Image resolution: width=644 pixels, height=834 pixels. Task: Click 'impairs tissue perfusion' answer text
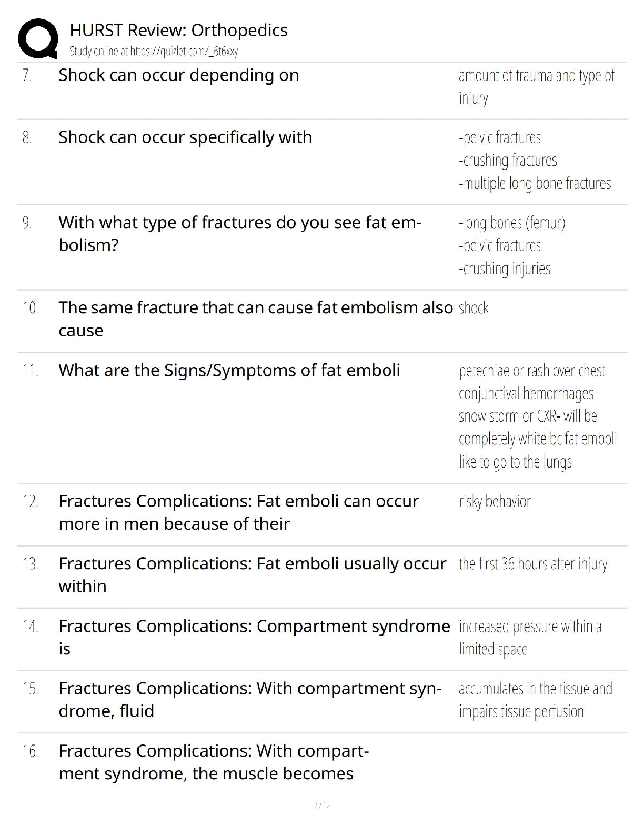[x=521, y=712]
